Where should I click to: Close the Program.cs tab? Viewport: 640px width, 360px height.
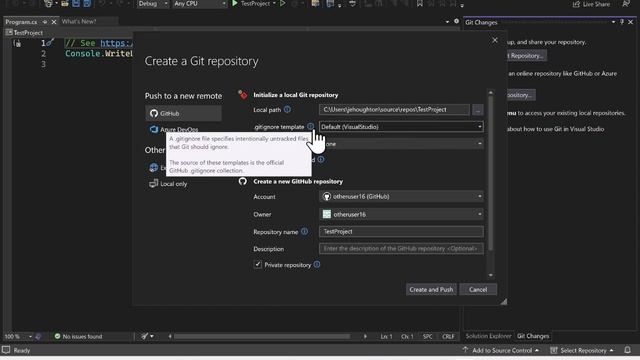[54, 22]
